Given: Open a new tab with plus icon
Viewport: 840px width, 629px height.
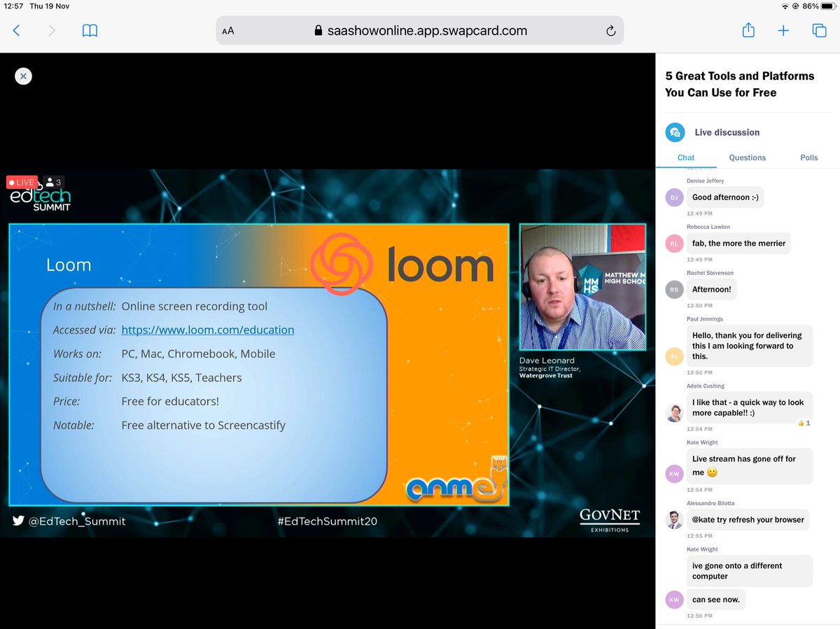Looking at the screenshot, I should (783, 31).
